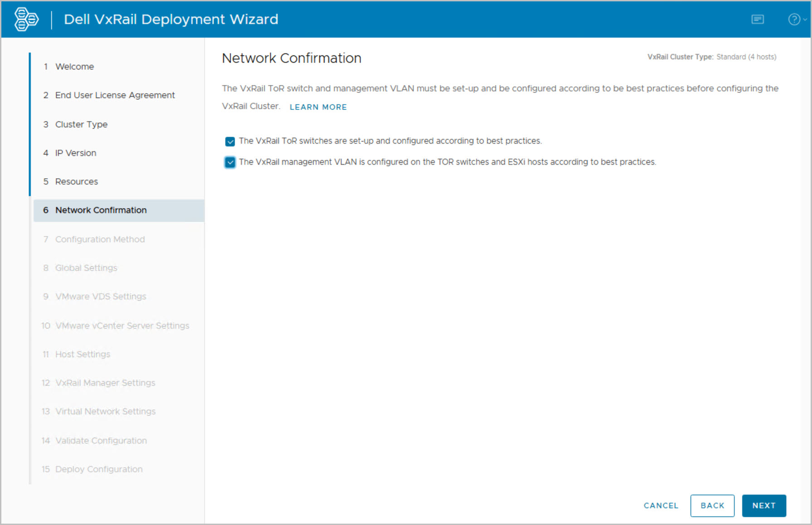Uncheck the ToR switches best practices checkbox
This screenshot has width=812, height=525.
coord(230,141)
